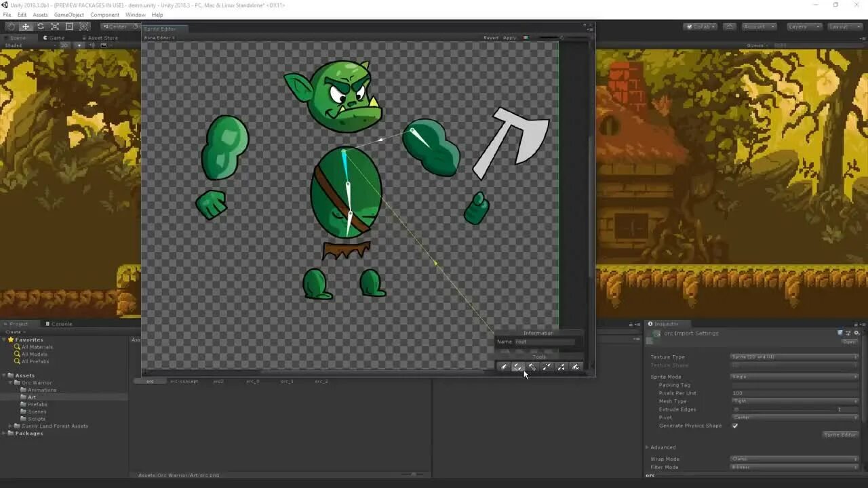
Task: Click the third bone tool with plus
Action: pos(532,367)
